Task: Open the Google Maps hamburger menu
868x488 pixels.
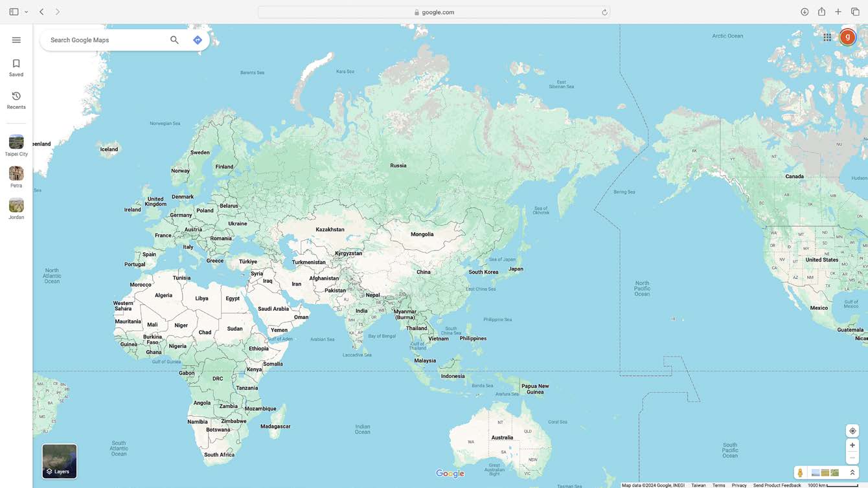Action: 16,40
